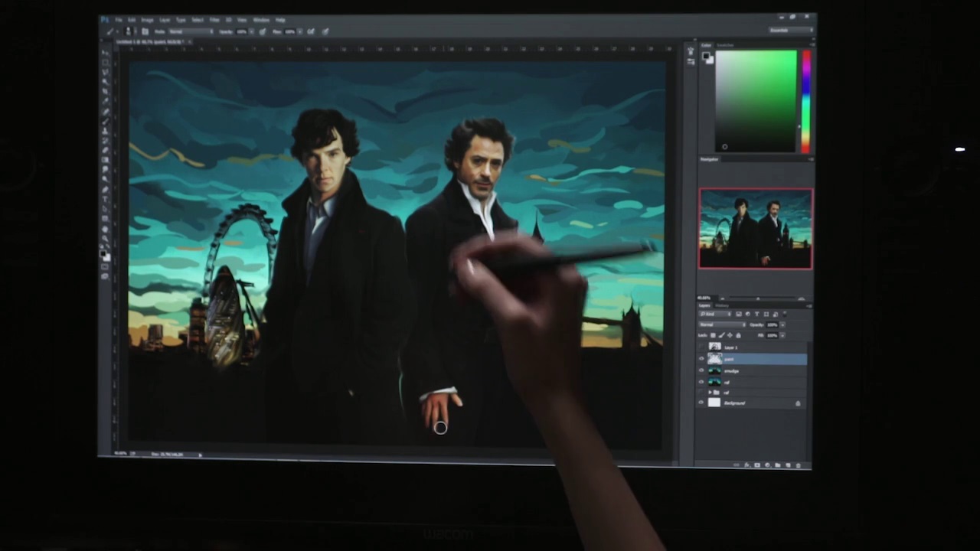Hide the paint layer
This screenshot has height=551, width=980.
point(701,359)
